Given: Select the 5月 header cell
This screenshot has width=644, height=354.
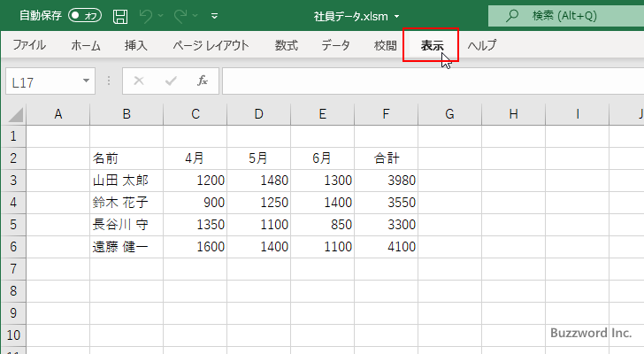Looking at the screenshot, I should [258, 158].
